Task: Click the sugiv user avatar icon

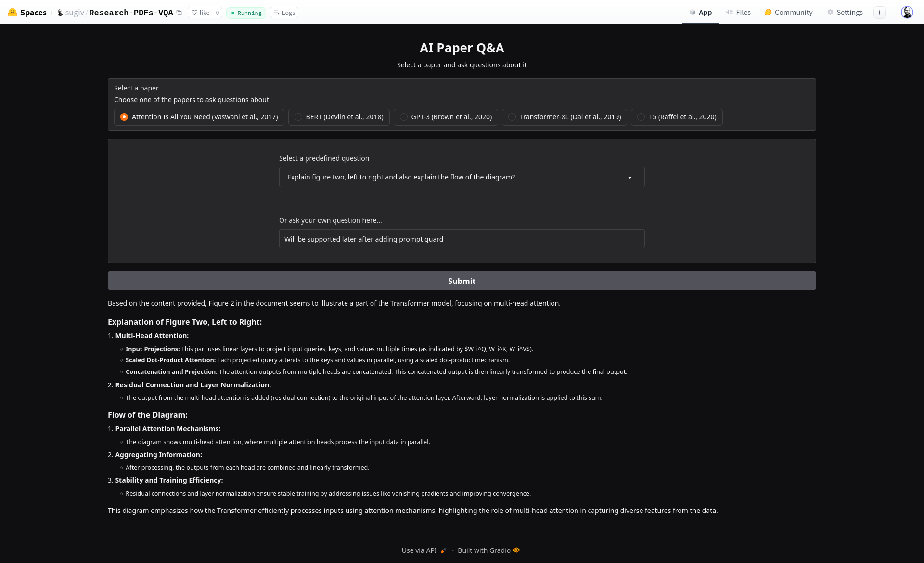Action: (x=60, y=13)
